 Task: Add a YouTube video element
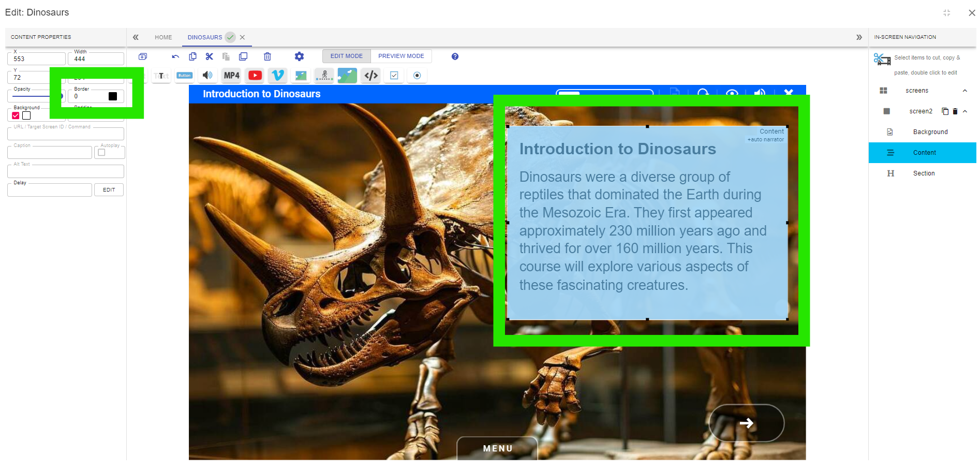(x=255, y=76)
